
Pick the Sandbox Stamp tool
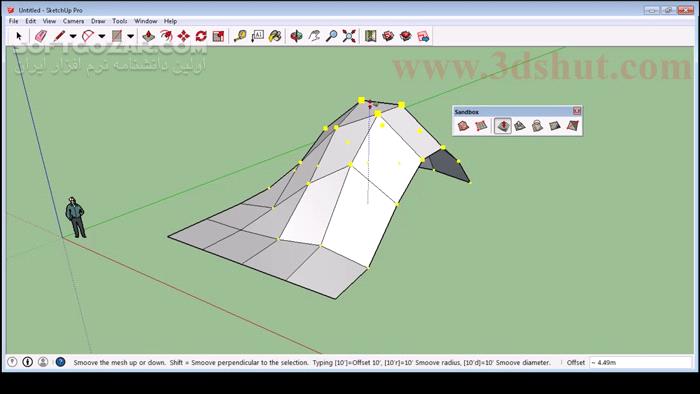[520, 126]
